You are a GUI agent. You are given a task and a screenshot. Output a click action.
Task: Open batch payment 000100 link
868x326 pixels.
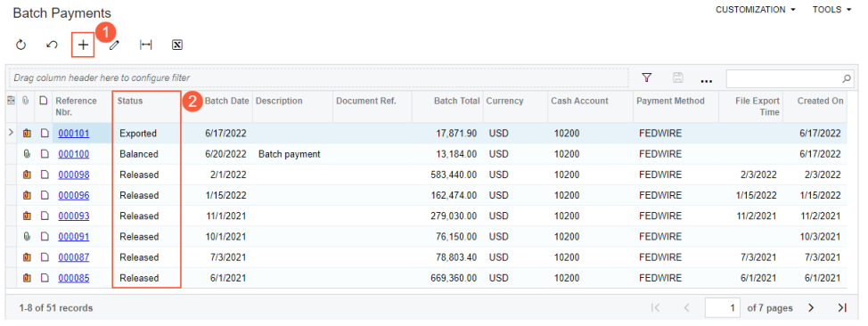click(74, 154)
